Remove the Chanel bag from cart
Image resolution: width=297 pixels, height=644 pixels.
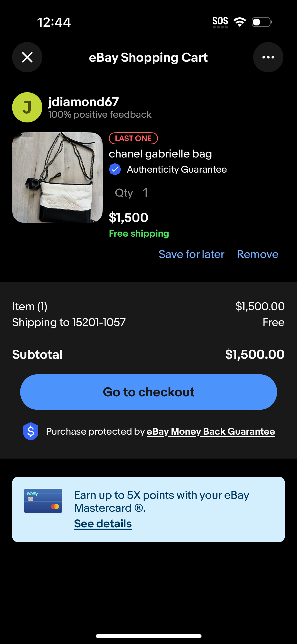tap(257, 254)
